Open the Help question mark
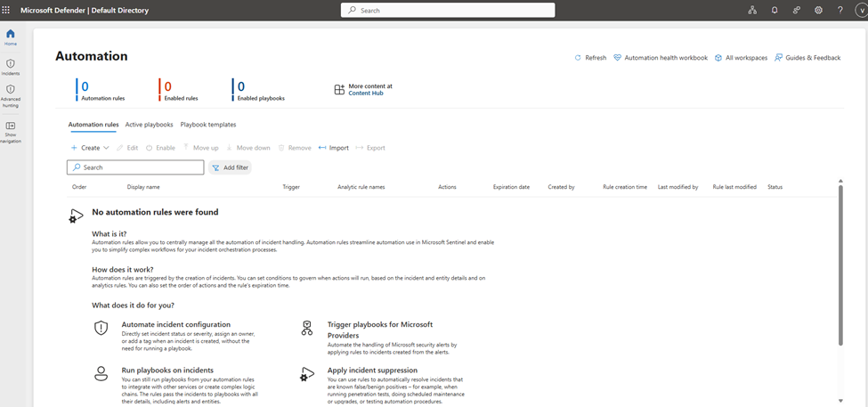 click(840, 10)
